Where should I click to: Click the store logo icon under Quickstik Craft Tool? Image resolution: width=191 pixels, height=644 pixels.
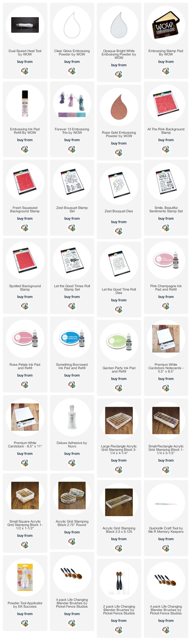[166, 548]
